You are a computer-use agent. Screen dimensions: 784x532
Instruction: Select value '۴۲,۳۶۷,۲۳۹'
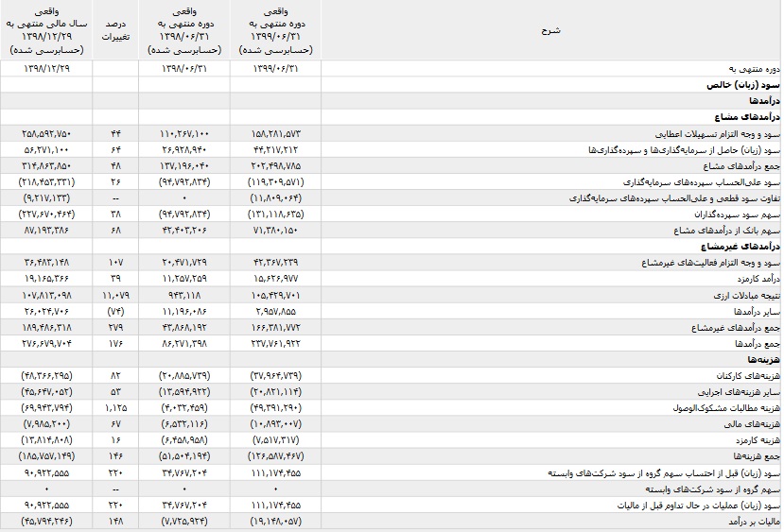275,263
